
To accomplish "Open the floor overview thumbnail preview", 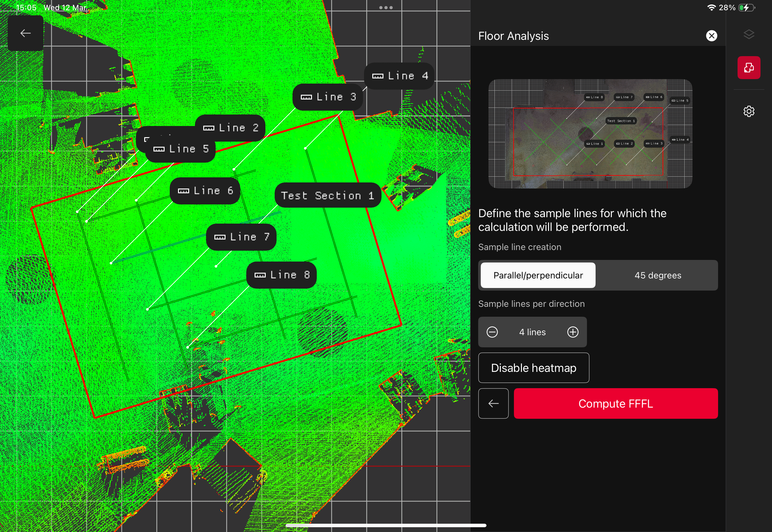I will tap(590, 134).
